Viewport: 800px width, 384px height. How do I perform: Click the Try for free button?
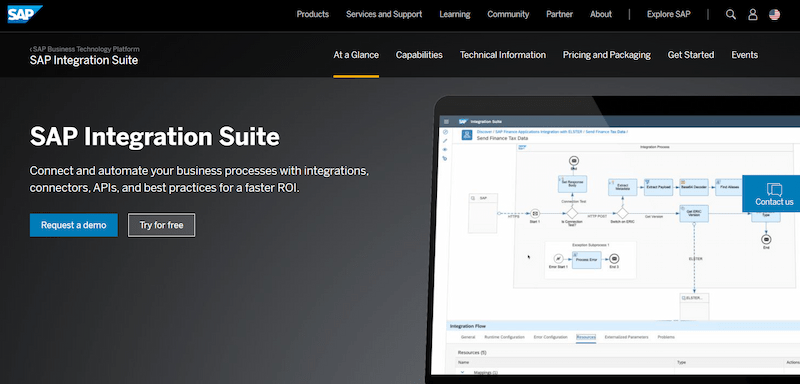click(x=161, y=225)
